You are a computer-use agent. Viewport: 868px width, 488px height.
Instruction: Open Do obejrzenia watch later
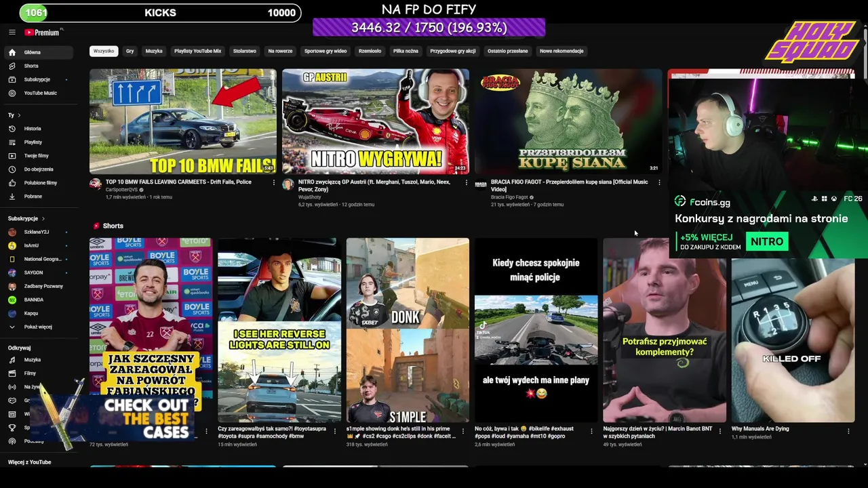pos(38,169)
